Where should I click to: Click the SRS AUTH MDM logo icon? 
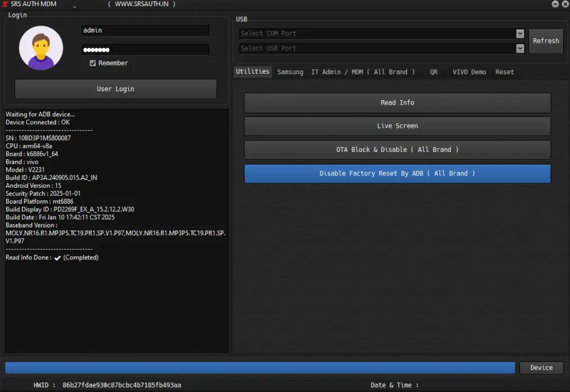click(5, 4)
